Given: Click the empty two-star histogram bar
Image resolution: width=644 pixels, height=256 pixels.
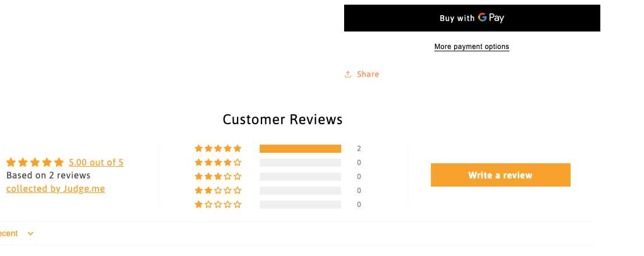Looking at the screenshot, I should click(300, 191).
